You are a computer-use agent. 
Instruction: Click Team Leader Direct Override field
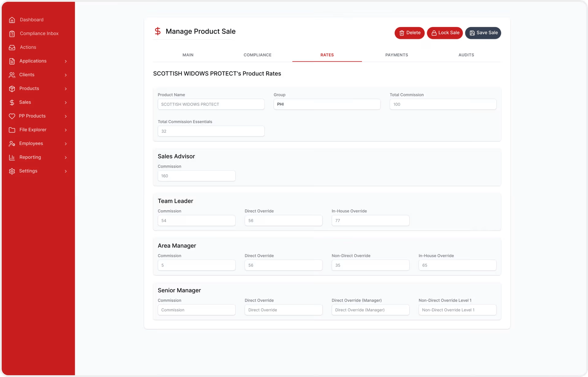[284, 221]
